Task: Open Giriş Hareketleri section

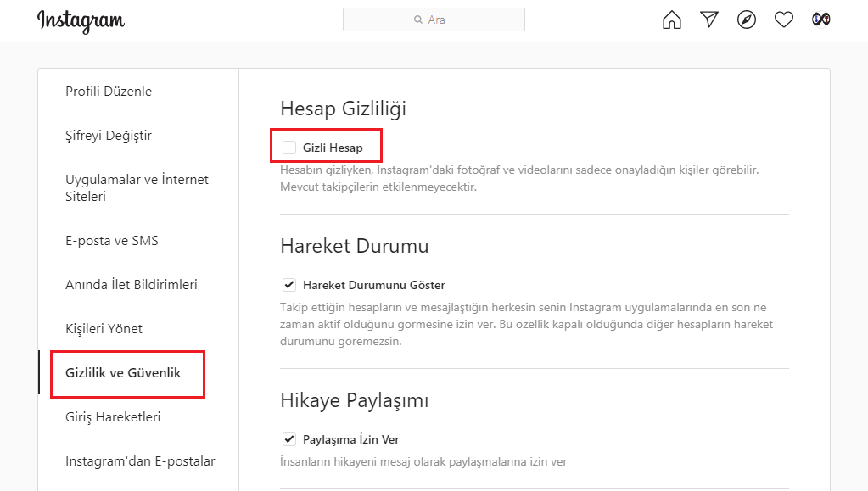Action: tap(113, 417)
